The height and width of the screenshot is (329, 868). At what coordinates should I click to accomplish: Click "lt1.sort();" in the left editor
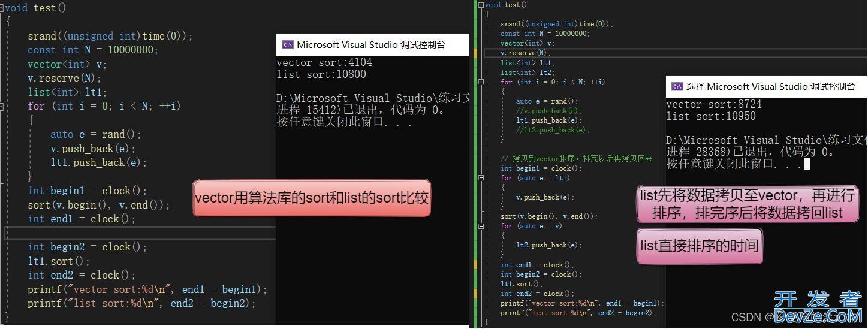pos(59,261)
